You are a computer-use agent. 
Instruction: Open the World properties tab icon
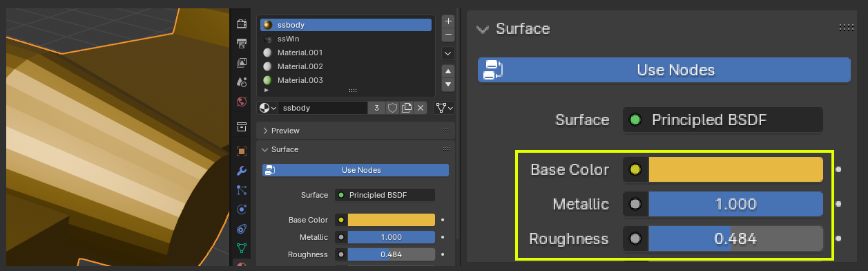(242, 102)
